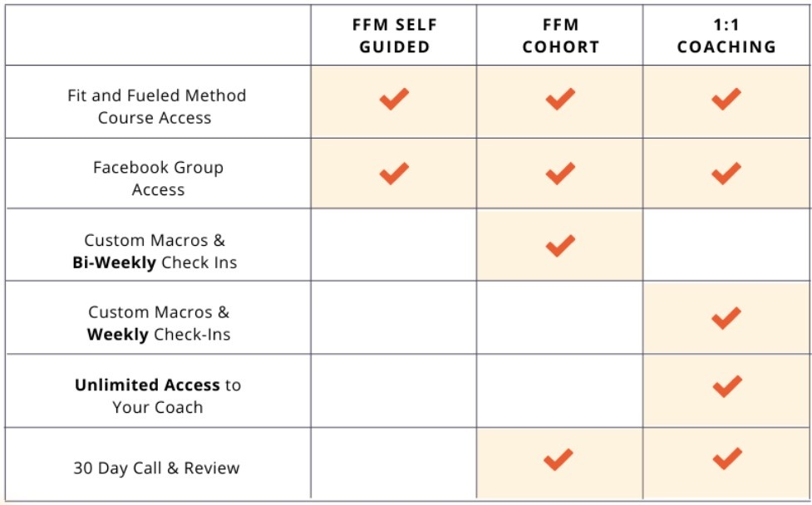Click FFM Self Guided Facebook Group checkmark
The width and height of the screenshot is (812, 505).
[x=394, y=173]
